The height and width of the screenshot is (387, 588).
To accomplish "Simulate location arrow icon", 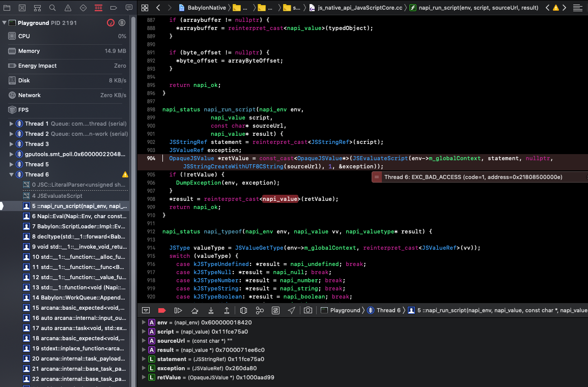I will [x=291, y=310].
